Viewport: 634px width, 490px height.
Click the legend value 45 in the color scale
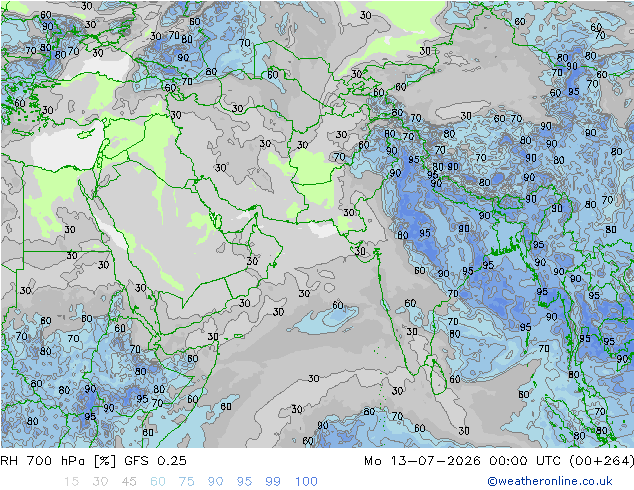coord(129,482)
